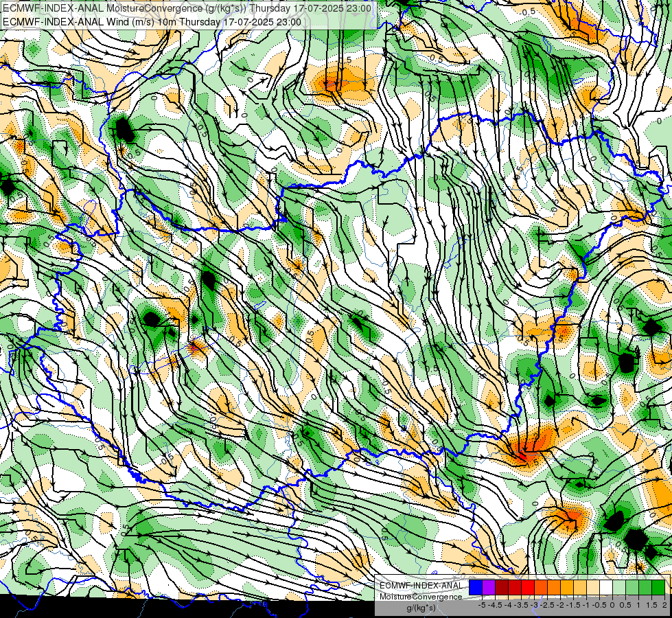Screen dimensions: 672x618
Task: Click the legend unit g/(kg*s)
Action: pyautogui.click(x=421, y=608)
